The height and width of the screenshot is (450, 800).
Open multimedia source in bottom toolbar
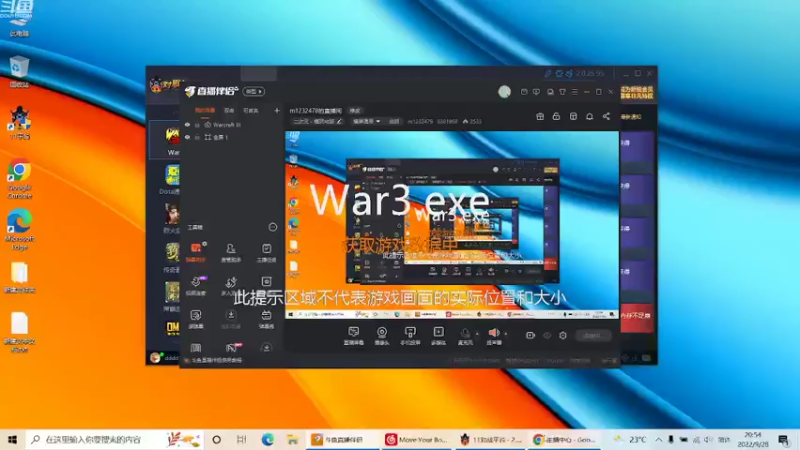coord(438,336)
